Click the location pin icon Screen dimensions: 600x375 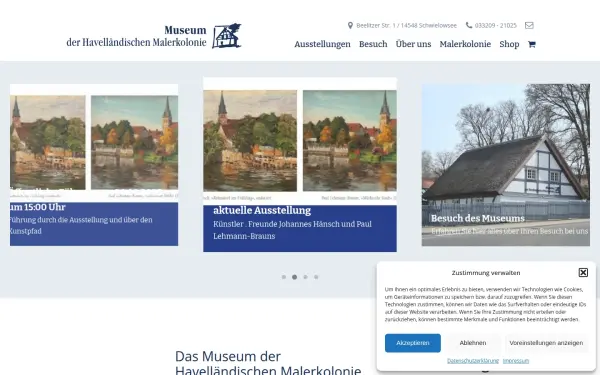coord(350,25)
